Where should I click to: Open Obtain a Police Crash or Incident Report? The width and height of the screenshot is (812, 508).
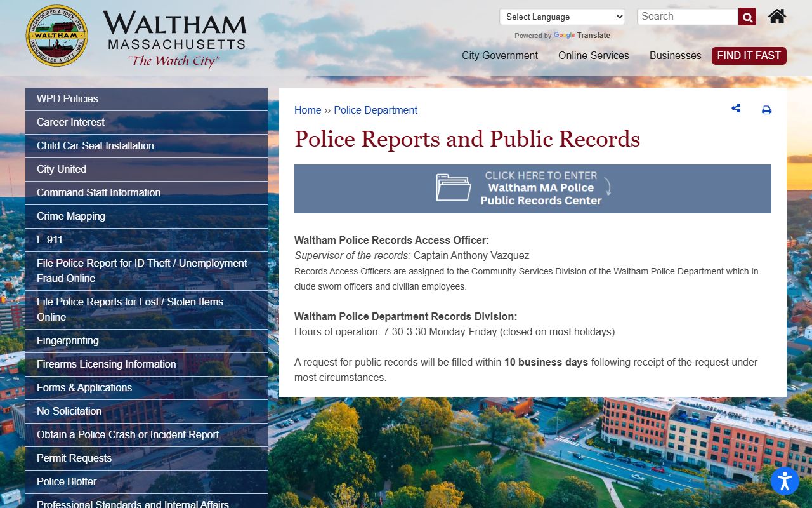(x=147, y=435)
